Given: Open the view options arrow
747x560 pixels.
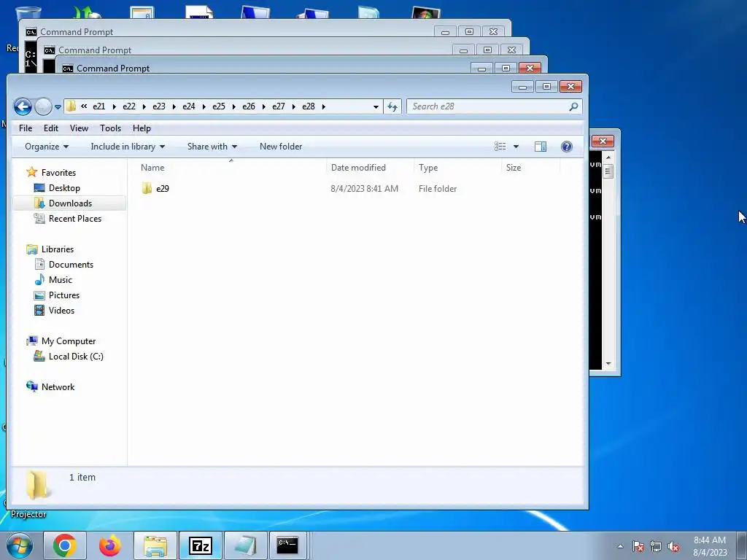Looking at the screenshot, I should [x=516, y=147].
